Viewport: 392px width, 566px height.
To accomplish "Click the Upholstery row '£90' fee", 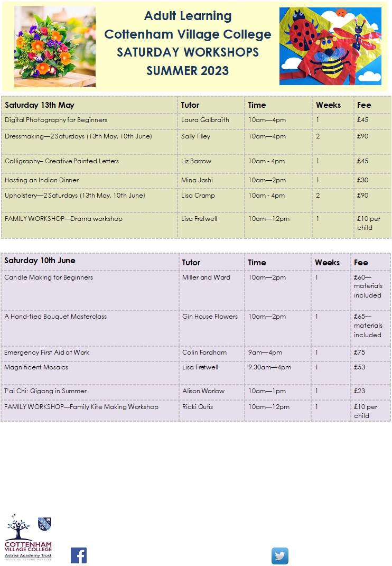I will pos(363,196).
